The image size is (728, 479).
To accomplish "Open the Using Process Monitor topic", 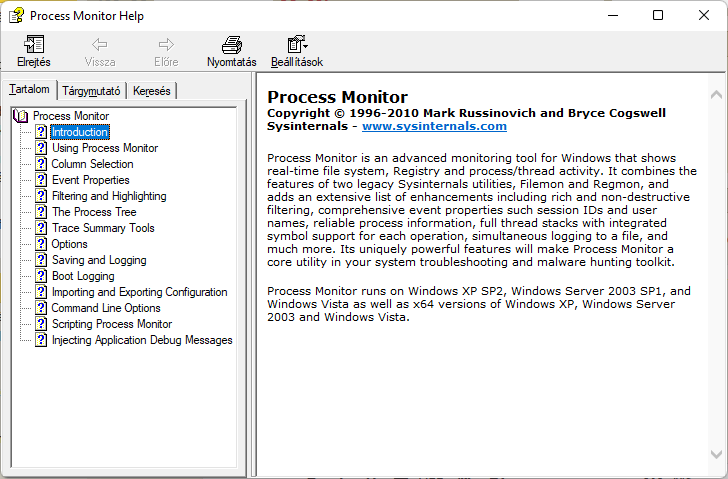I will [105, 148].
